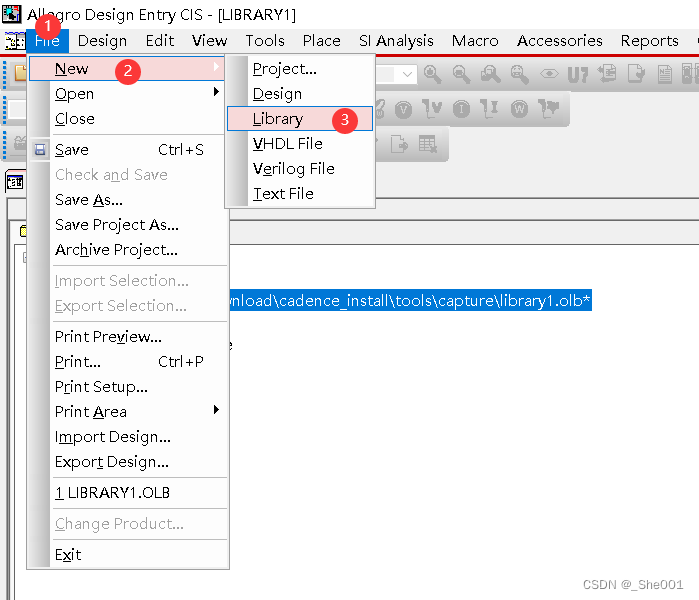Click the annotate U? toolbar icon
Viewport: 699px width, 600px height.
point(578,74)
